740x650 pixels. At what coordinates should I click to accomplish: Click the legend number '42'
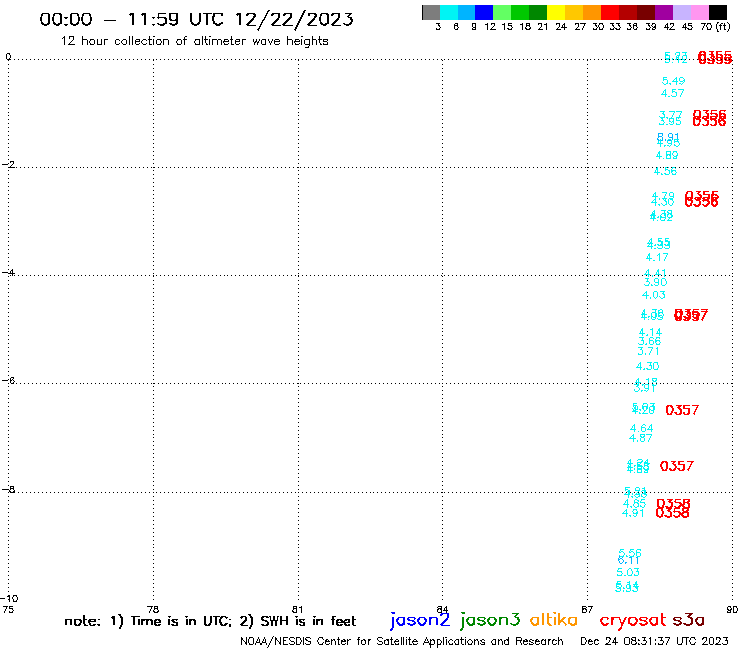[669, 27]
